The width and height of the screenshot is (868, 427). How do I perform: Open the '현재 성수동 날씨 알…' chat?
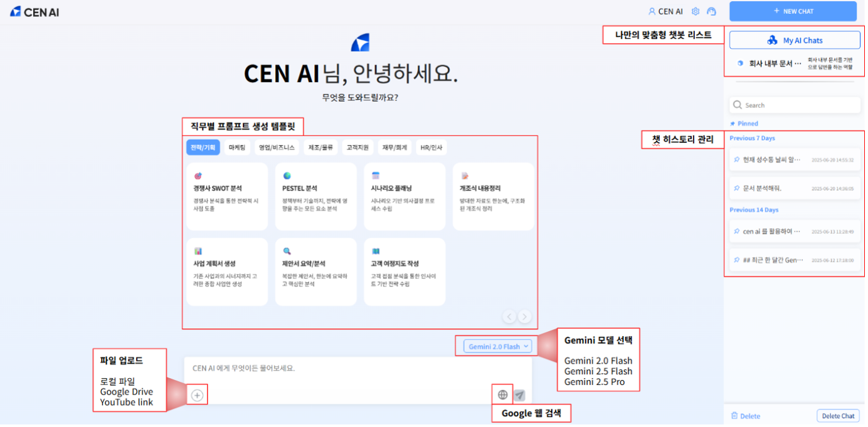coord(795,160)
